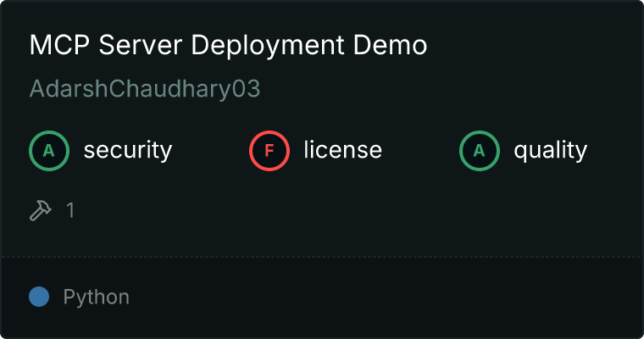Screen dimensions: 644x339
Task: Select the quality label text
Action: tap(550, 151)
